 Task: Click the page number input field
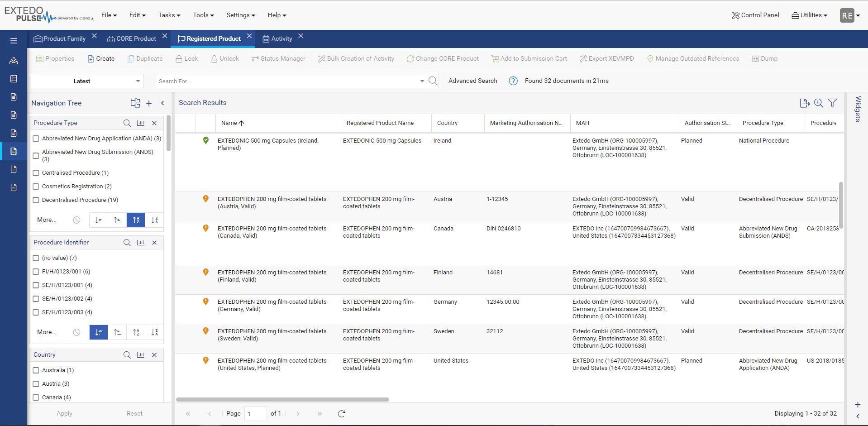point(255,413)
